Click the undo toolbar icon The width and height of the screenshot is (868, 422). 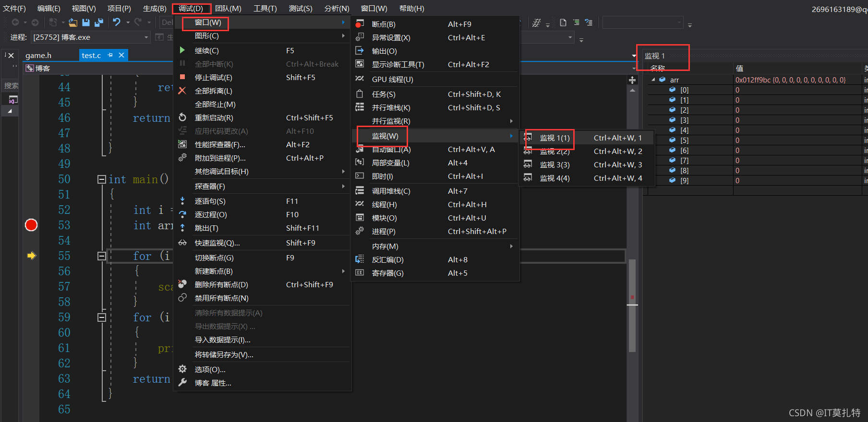coord(117,22)
